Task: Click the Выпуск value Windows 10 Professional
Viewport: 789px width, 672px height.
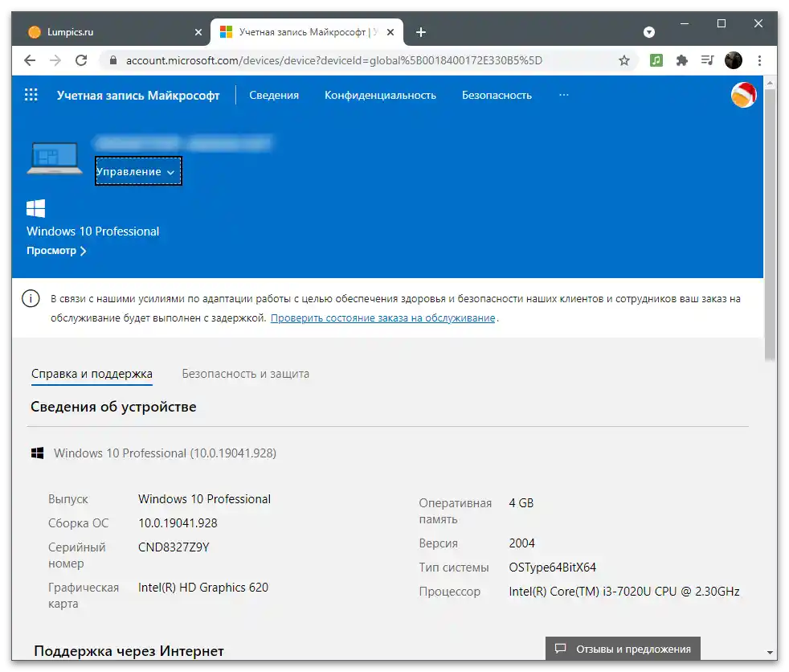Action: pos(204,499)
